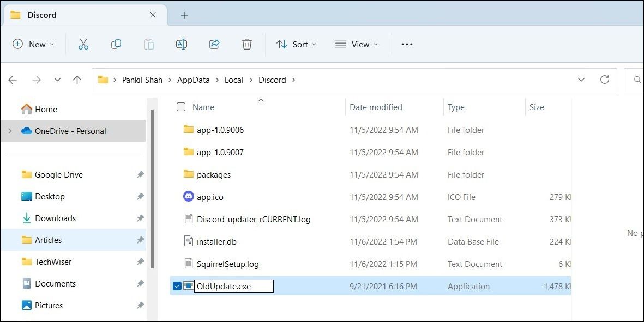The width and height of the screenshot is (644, 322).
Task: Open the View dropdown menu
Action: (x=357, y=44)
